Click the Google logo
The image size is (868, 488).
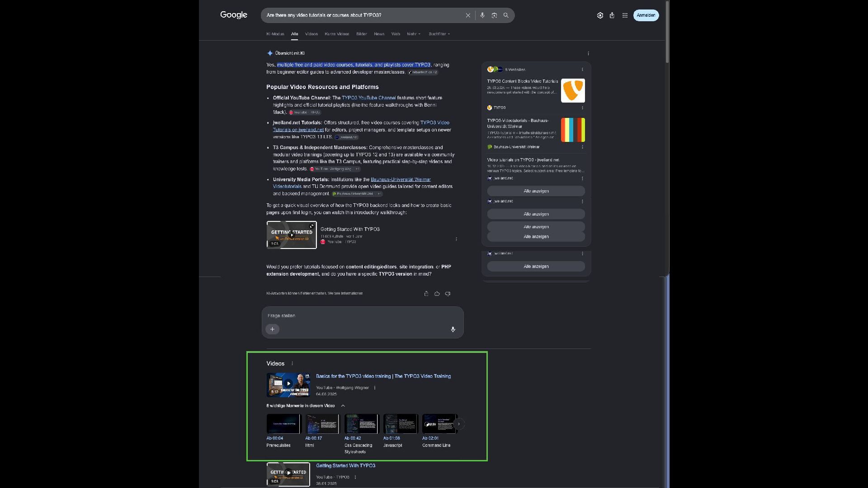click(234, 15)
